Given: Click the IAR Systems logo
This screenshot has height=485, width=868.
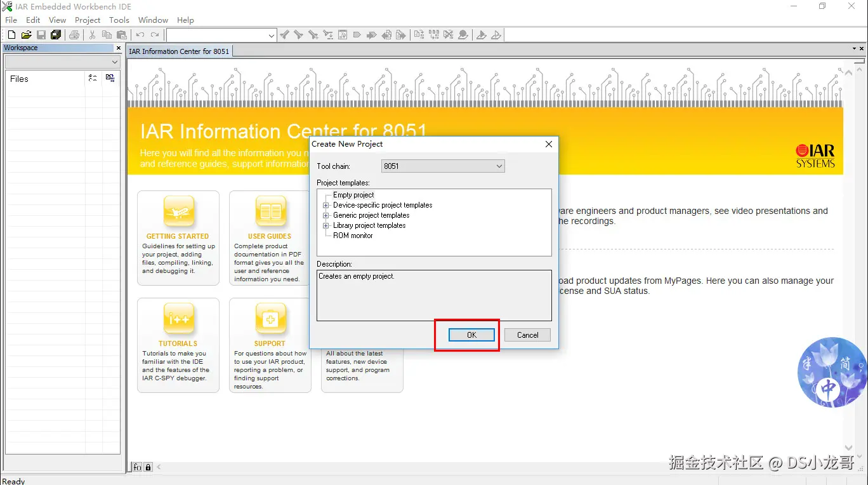Looking at the screenshot, I should click(x=815, y=156).
